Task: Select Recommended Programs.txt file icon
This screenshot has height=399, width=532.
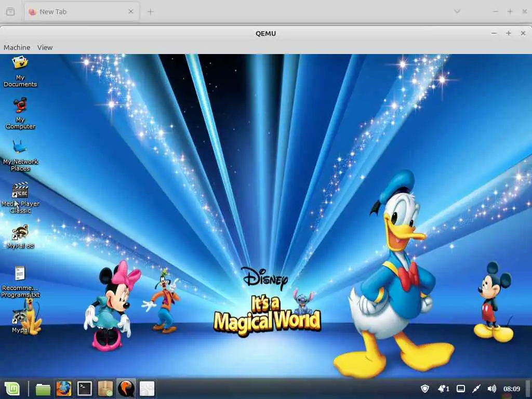Action: click(x=20, y=282)
